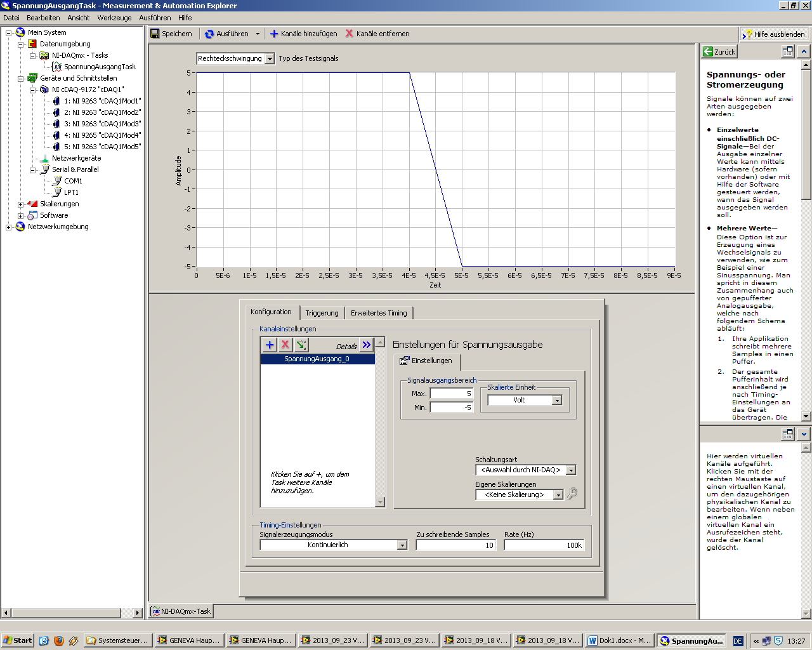Image resolution: width=812 pixels, height=650 pixels.
Task: Click Kanäle hinzufügen plus icon
Action: click(x=274, y=34)
